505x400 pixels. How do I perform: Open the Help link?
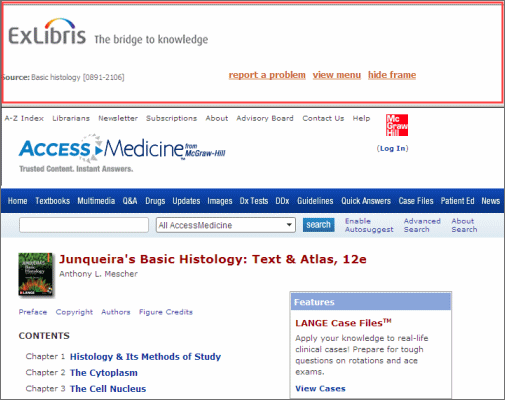[361, 118]
